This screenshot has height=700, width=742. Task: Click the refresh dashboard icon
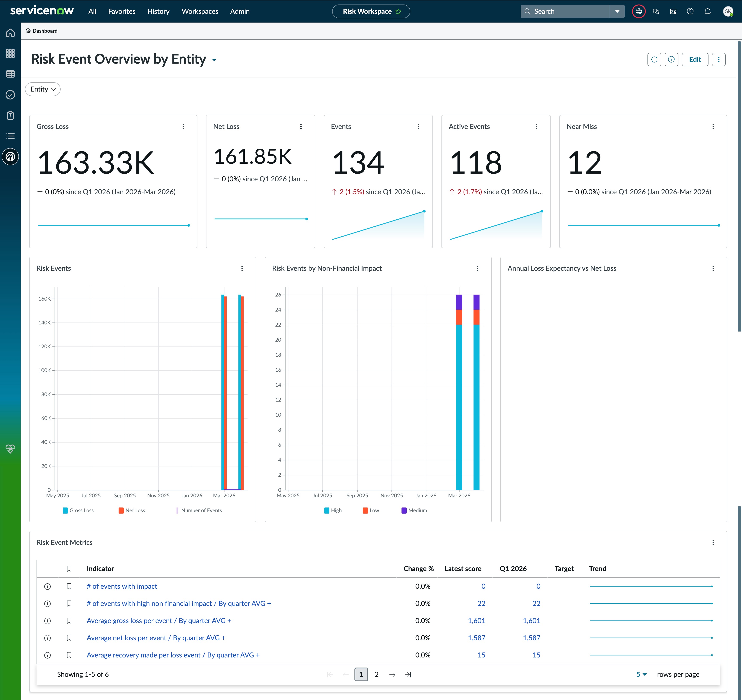click(x=654, y=59)
